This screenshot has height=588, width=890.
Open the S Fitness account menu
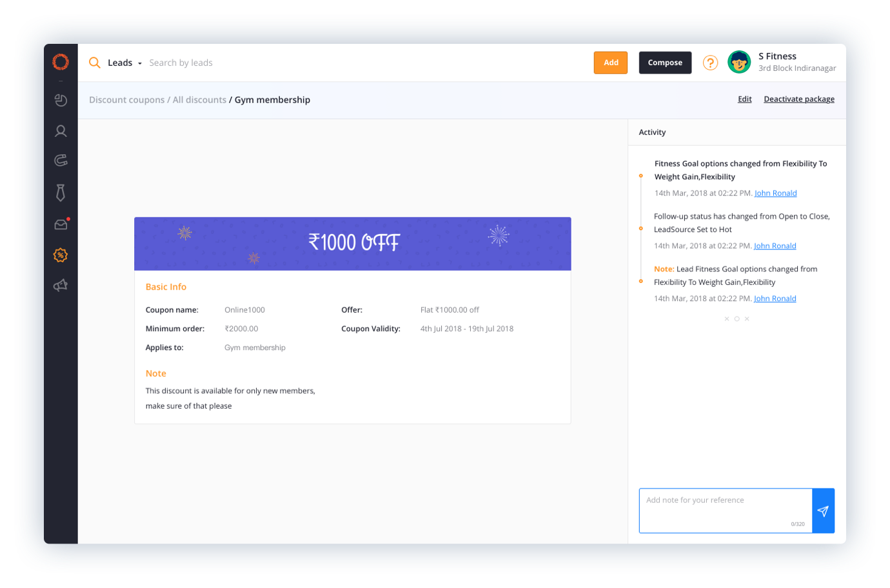coord(782,62)
